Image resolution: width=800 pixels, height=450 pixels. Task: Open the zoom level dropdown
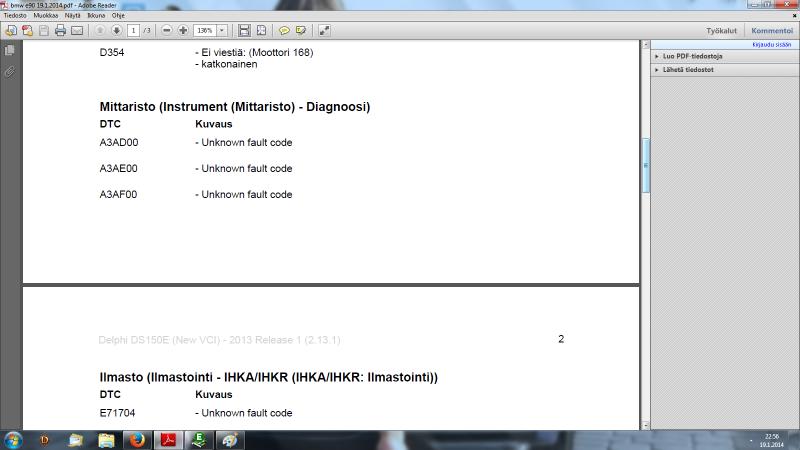pyautogui.click(x=222, y=31)
